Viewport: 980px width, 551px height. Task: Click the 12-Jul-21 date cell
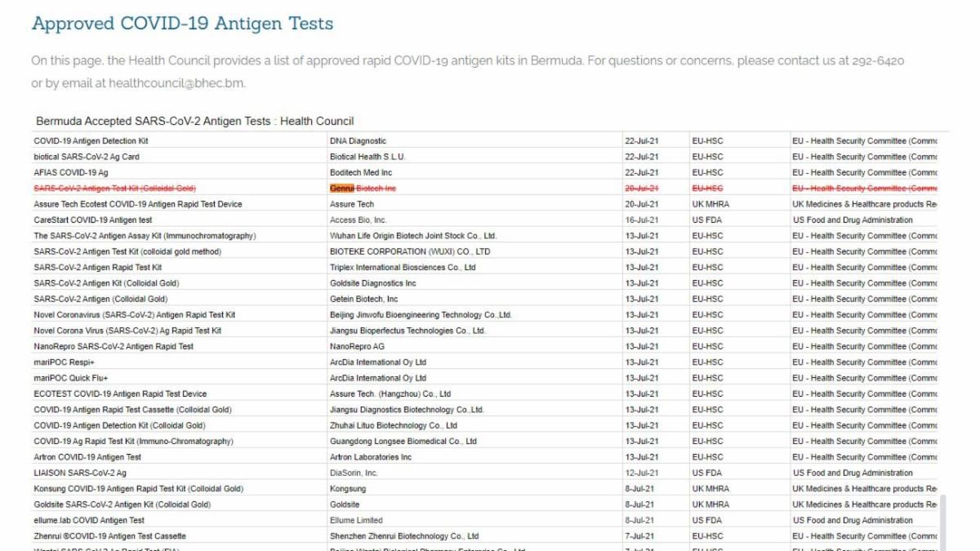tap(642, 473)
